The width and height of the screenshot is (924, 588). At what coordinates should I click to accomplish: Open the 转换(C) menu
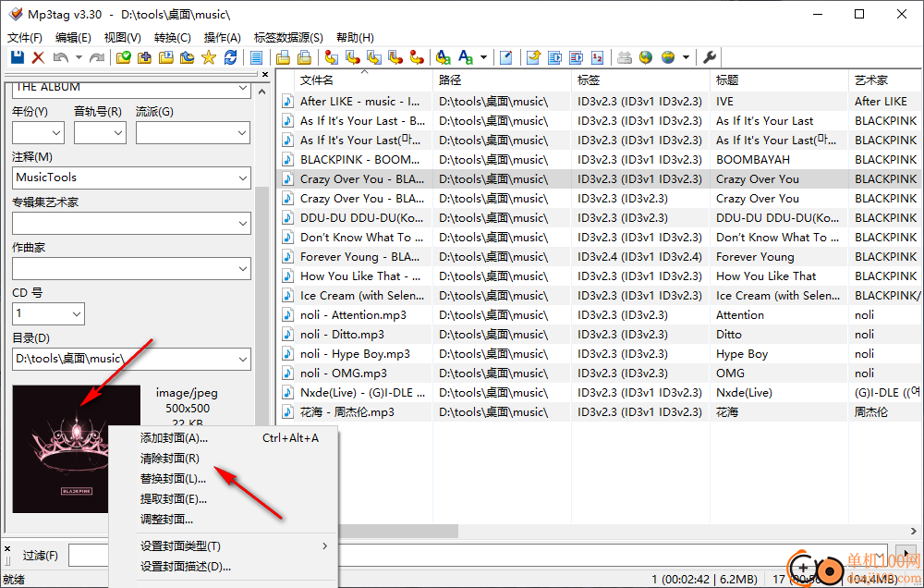[173, 38]
